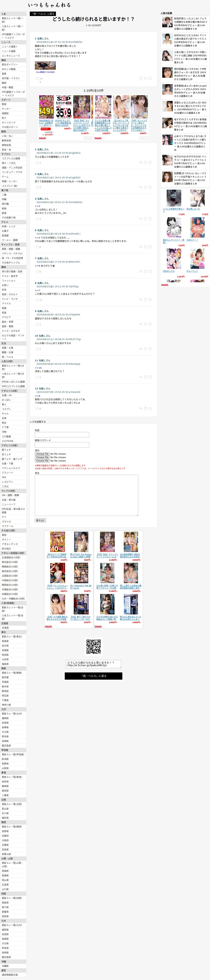Like post 3 with the thumbs-up icon

(x=37, y=187)
